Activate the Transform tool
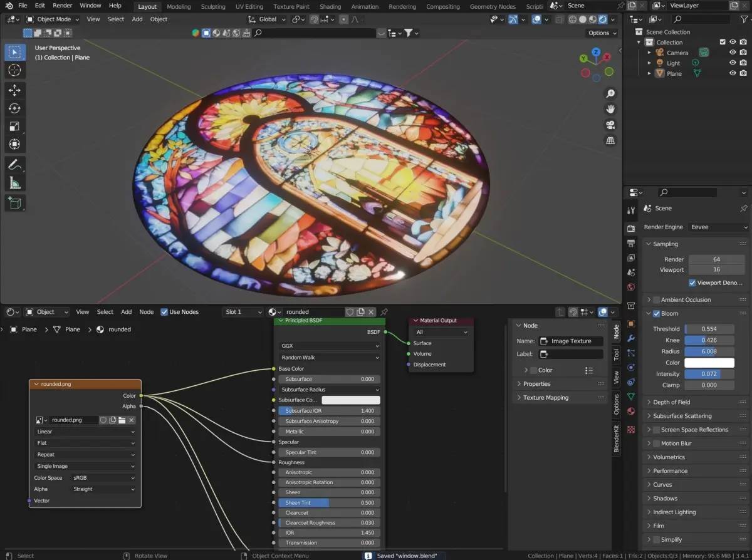The width and height of the screenshot is (752, 560). [15, 144]
